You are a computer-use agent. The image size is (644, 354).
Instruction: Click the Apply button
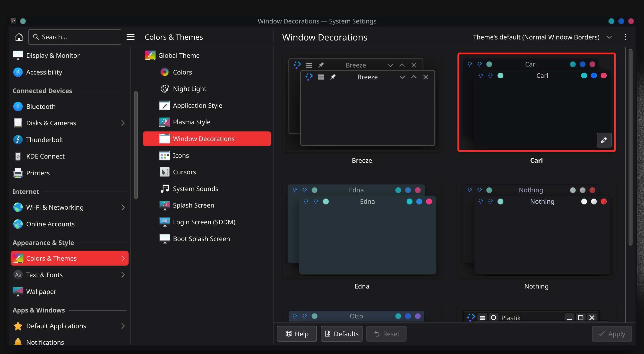coord(612,334)
